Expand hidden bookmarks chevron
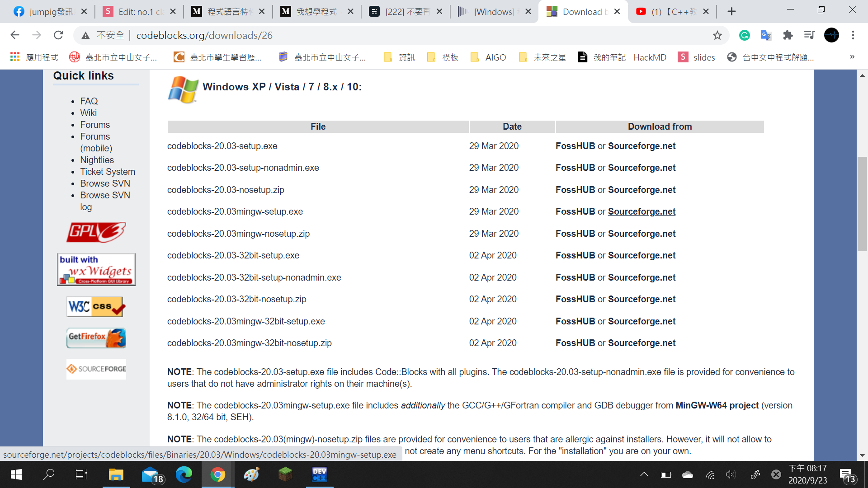Image resolution: width=868 pixels, height=488 pixels. 852,57
